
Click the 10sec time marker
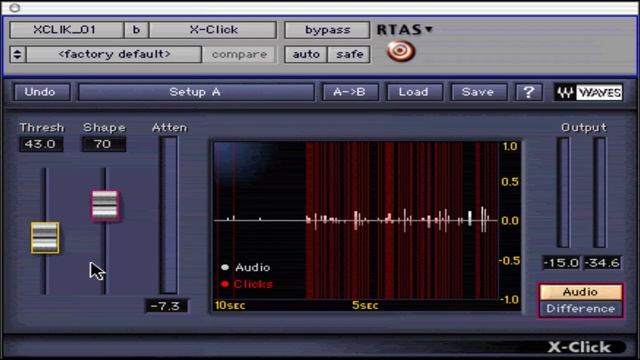(x=230, y=305)
